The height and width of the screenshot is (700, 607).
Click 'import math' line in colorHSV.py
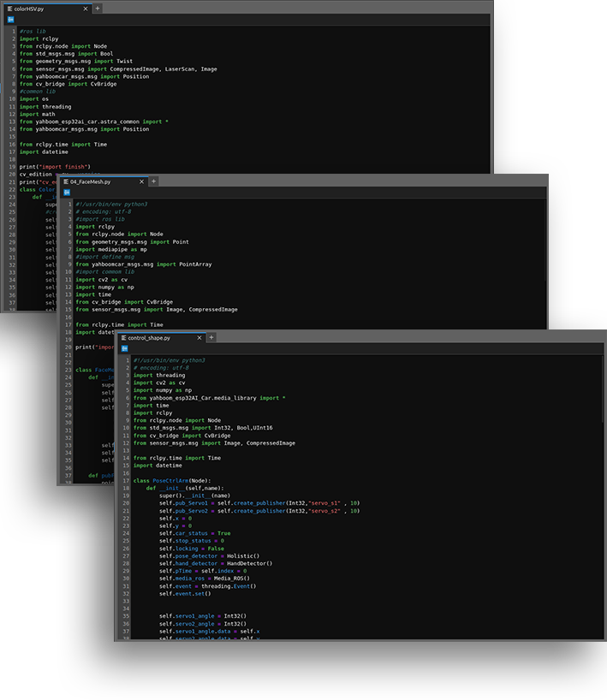[37, 115]
